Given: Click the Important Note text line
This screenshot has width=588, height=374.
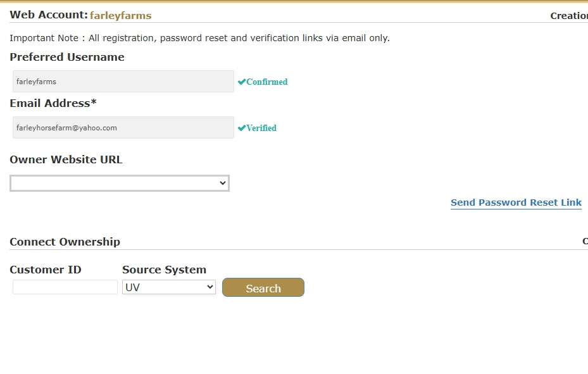Looking at the screenshot, I should [x=199, y=38].
